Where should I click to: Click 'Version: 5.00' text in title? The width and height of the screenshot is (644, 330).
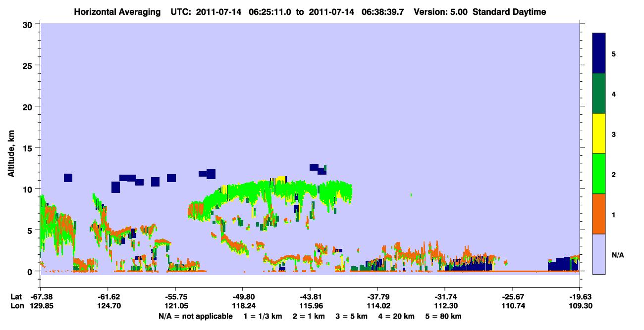[x=441, y=12]
